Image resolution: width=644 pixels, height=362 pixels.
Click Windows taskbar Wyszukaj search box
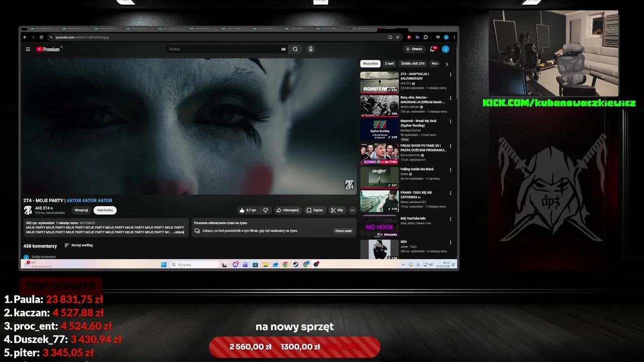(195, 264)
